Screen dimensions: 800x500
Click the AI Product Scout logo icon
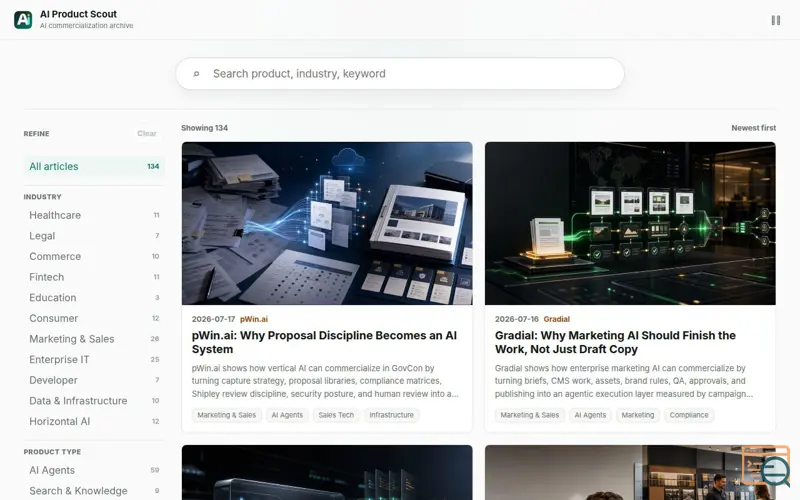click(23, 20)
